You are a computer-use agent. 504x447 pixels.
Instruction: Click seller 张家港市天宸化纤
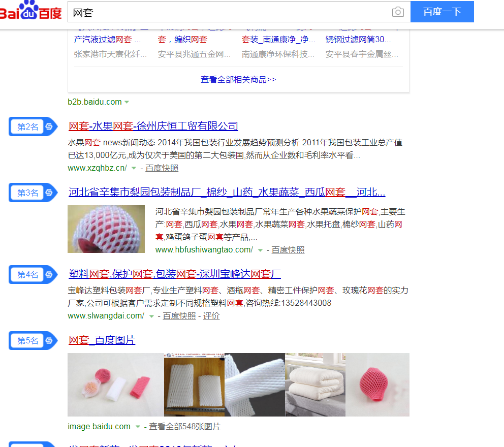click(x=110, y=54)
